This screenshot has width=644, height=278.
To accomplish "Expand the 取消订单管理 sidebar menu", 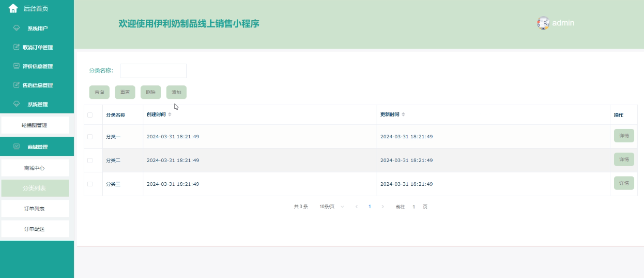I will (x=37, y=47).
